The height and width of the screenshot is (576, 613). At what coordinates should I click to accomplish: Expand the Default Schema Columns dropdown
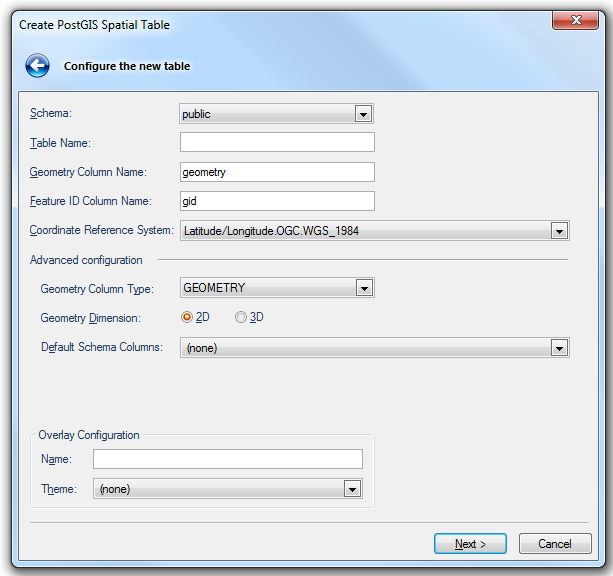click(374, 348)
